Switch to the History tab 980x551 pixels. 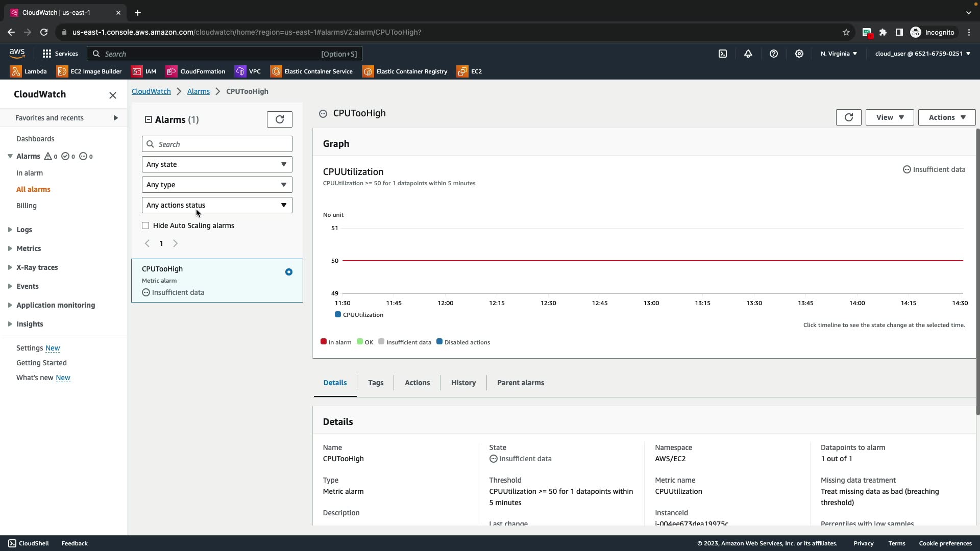click(463, 383)
